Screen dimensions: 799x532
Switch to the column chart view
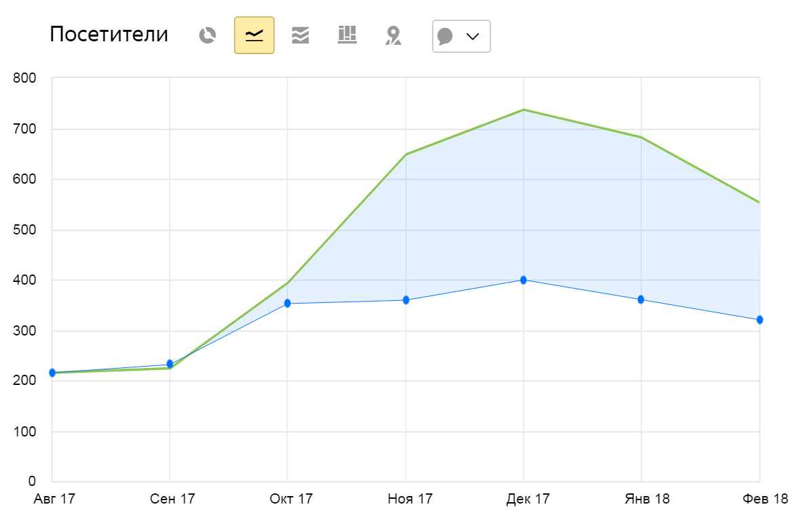tap(347, 35)
